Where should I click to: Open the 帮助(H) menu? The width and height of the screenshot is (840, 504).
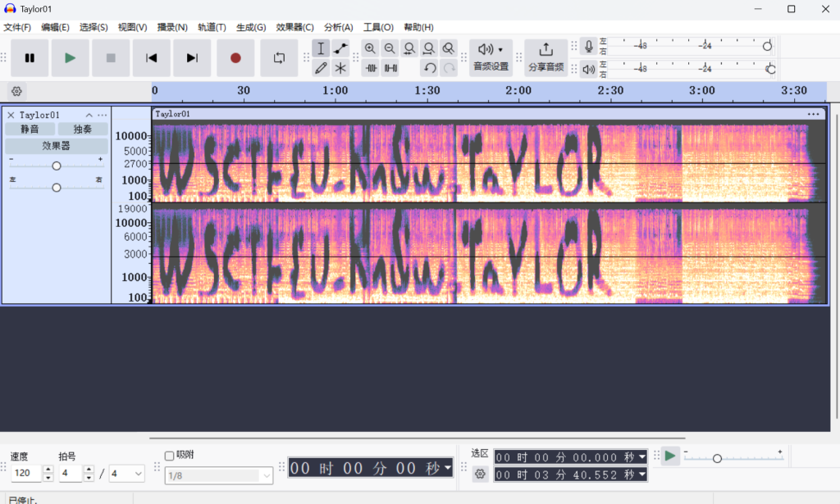pyautogui.click(x=418, y=27)
